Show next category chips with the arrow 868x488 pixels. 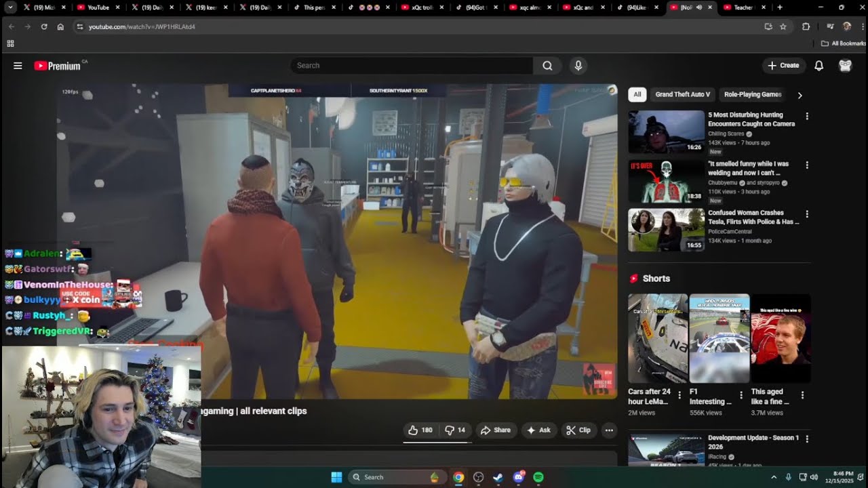(x=800, y=96)
